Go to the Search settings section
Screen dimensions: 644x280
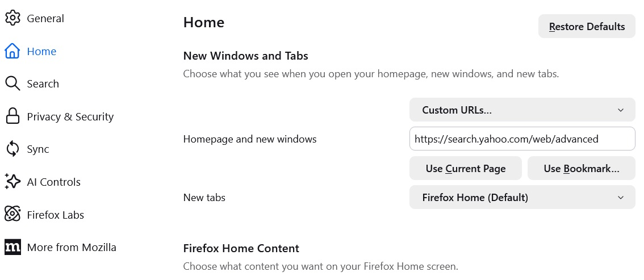click(43, 83)
